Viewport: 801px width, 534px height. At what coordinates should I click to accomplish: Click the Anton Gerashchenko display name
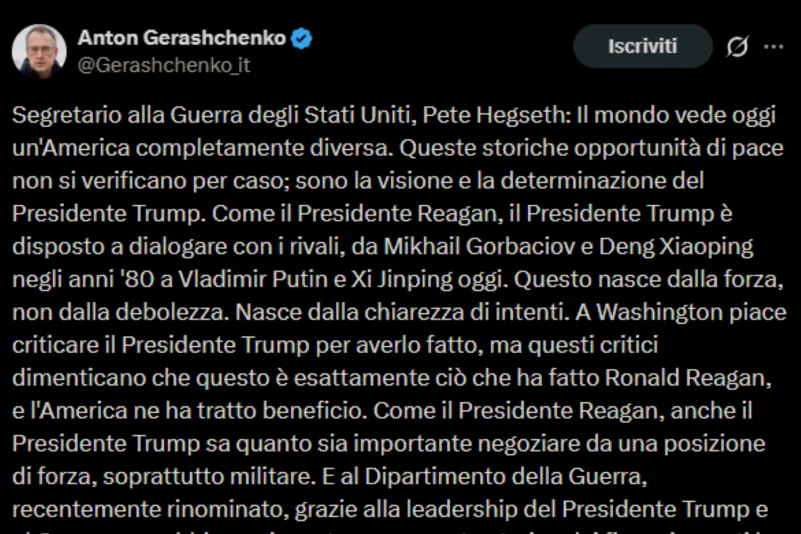coord(181,39)
